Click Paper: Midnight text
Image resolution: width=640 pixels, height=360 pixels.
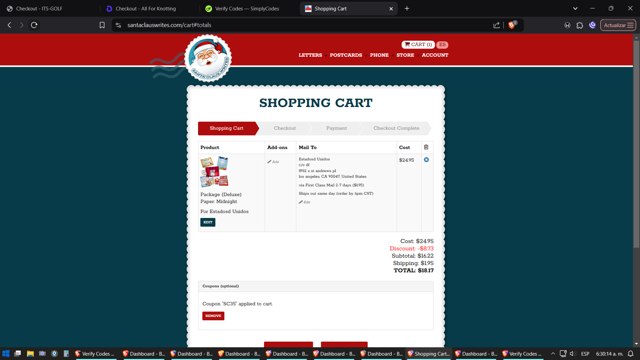(x=219, y=202)
